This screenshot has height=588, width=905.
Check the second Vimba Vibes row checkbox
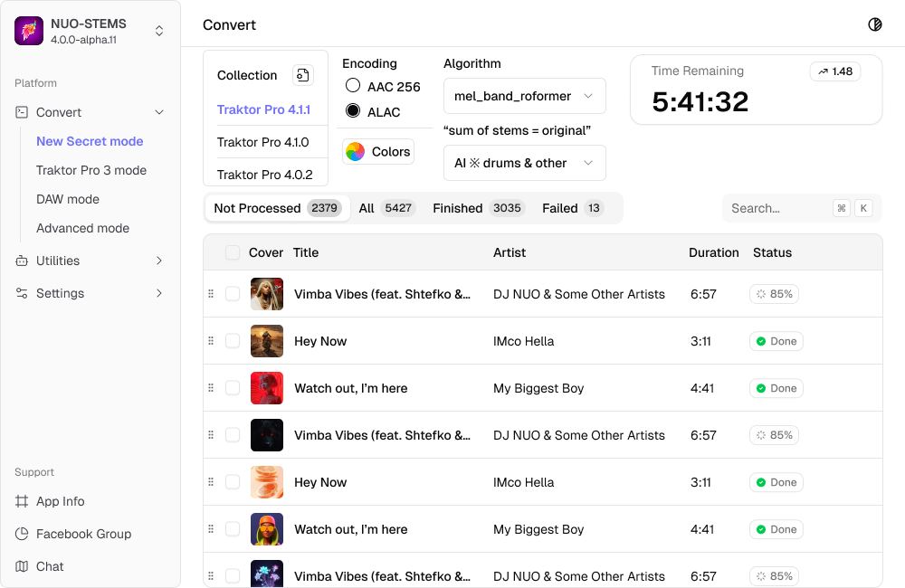click(x=233, y=435)
